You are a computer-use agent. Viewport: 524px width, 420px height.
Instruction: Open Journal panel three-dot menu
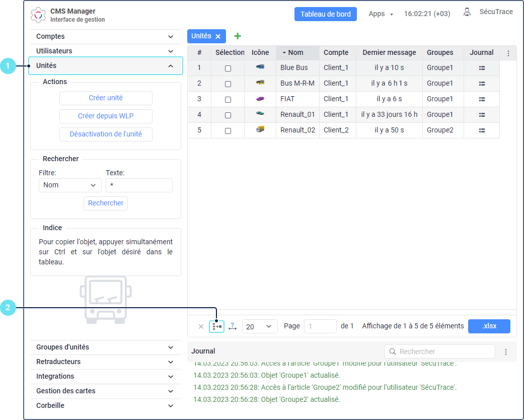tap(506, 352)
